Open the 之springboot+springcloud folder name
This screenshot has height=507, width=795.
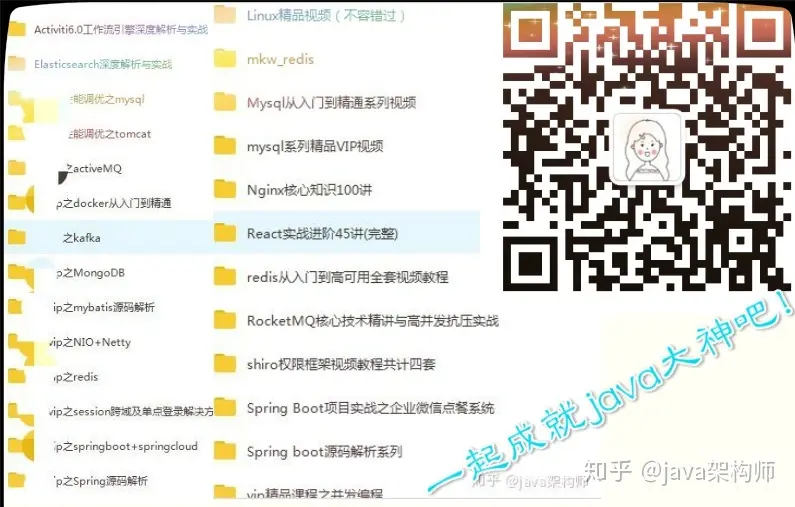coord(126,447)
